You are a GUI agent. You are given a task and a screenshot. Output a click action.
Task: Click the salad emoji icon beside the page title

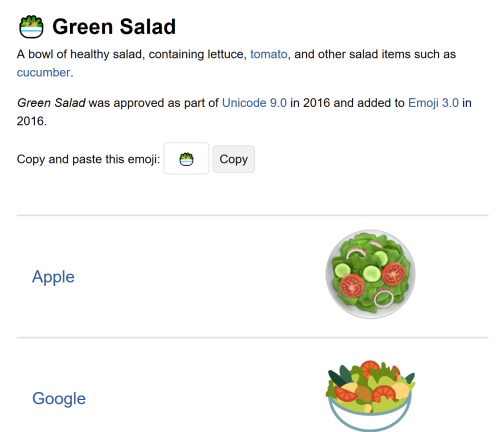[31, 27]
